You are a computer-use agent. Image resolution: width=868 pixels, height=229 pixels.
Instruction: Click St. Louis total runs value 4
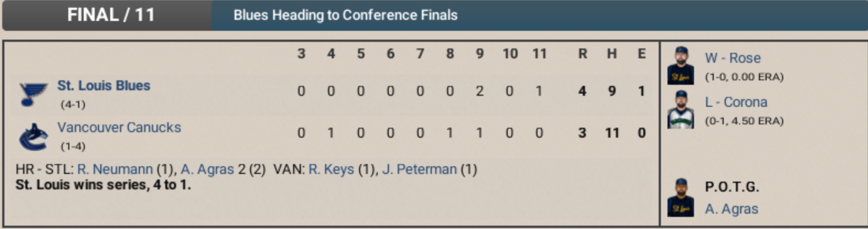[x=582, y=91]
